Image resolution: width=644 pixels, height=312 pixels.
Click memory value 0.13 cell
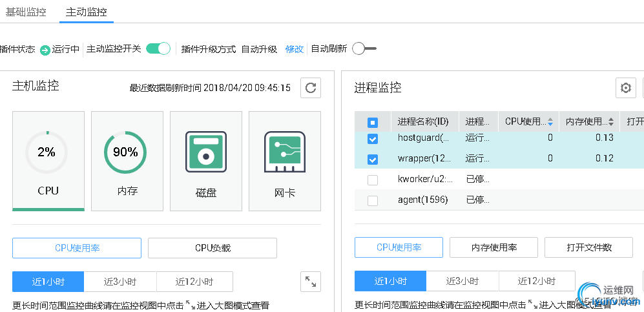(605, 138)
